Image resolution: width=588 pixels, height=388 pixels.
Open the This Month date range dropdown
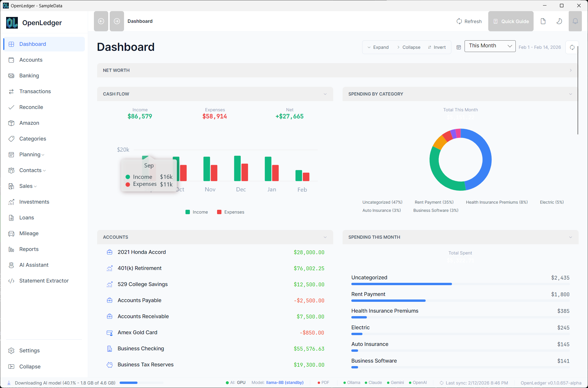490,46
